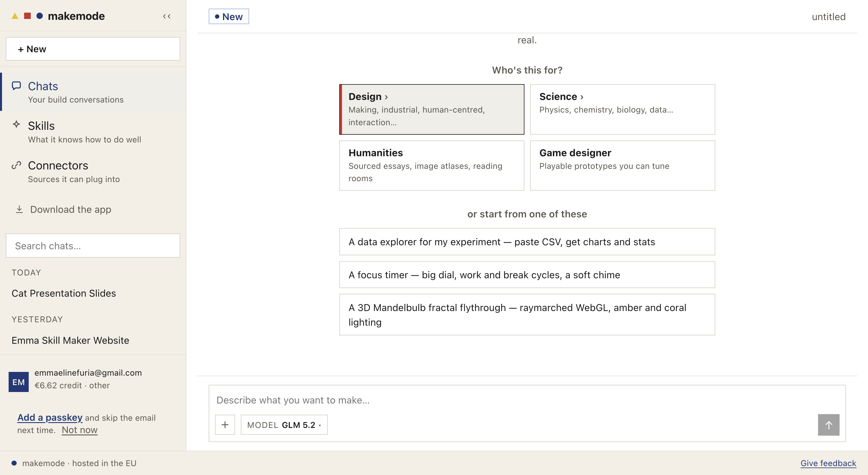Click the Add a passkey link
868x475 pixels.
tap(50, 417)
